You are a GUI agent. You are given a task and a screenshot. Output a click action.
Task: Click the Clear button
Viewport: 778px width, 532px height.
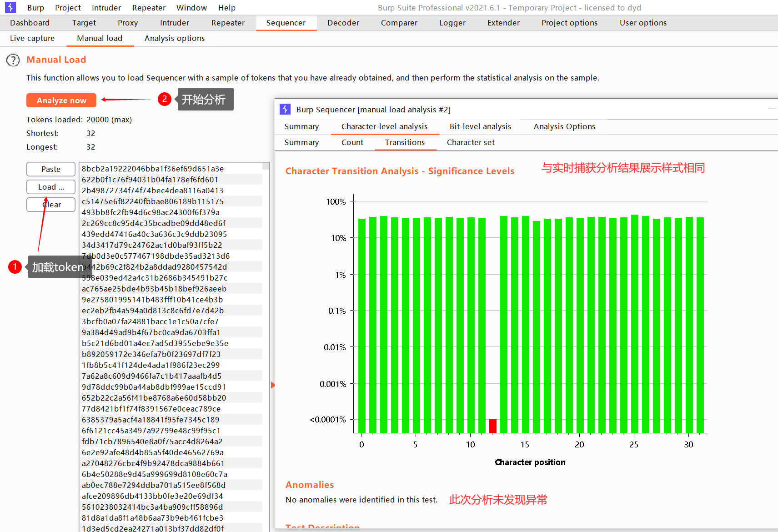(x=51, y=205)
